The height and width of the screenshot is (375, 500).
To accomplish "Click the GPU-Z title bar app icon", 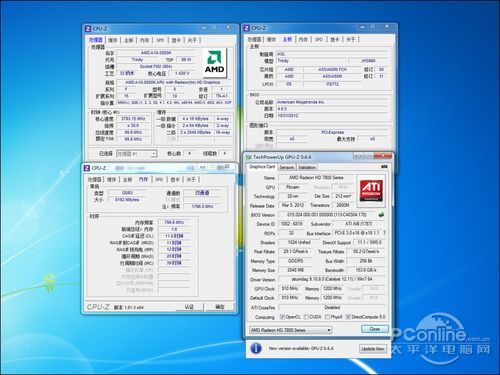I will 249,157.
